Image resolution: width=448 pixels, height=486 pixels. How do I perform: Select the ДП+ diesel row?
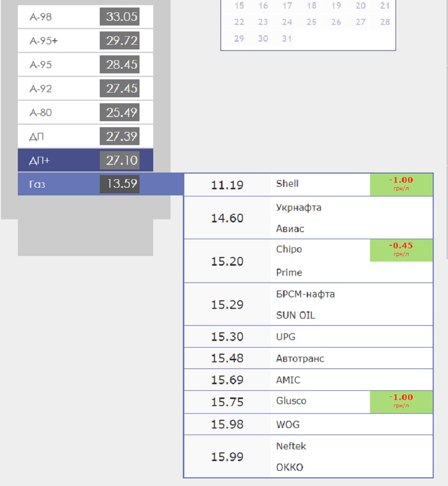click(85, 160)
